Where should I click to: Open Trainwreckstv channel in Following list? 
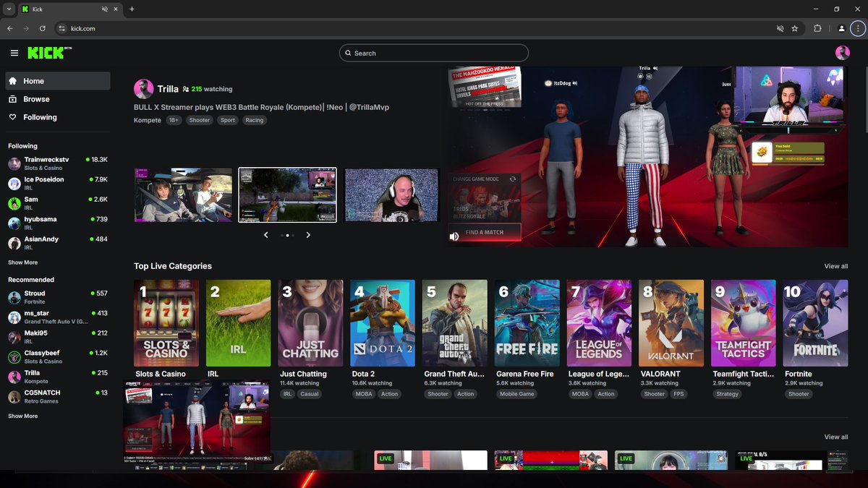point(58,163)
